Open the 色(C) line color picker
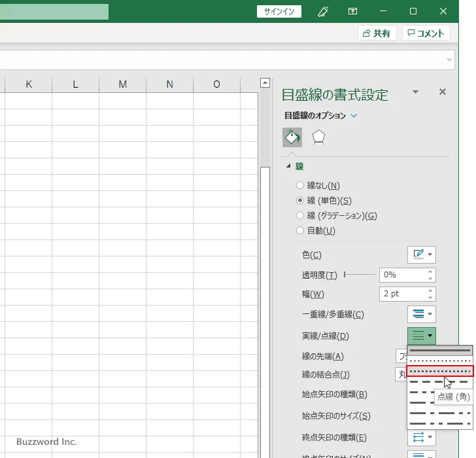 pos(422,255)
